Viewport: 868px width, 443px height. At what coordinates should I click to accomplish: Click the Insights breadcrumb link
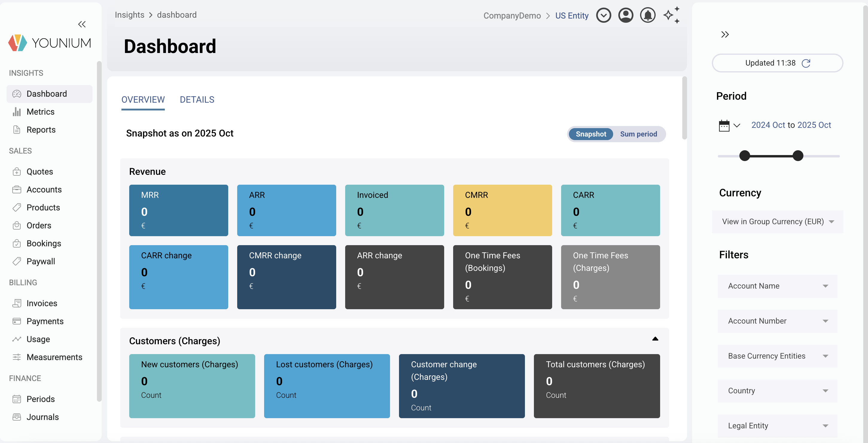(x=130, y=15)
